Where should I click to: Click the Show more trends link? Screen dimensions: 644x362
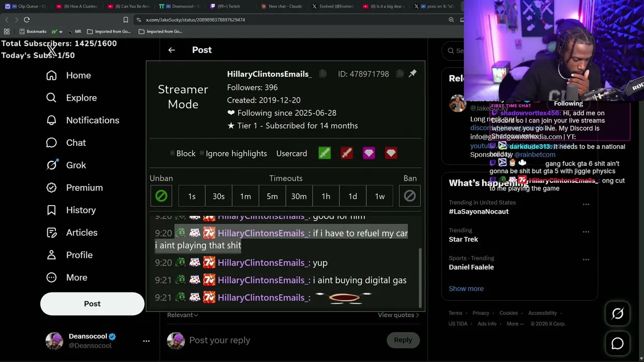tap(466, 289)
